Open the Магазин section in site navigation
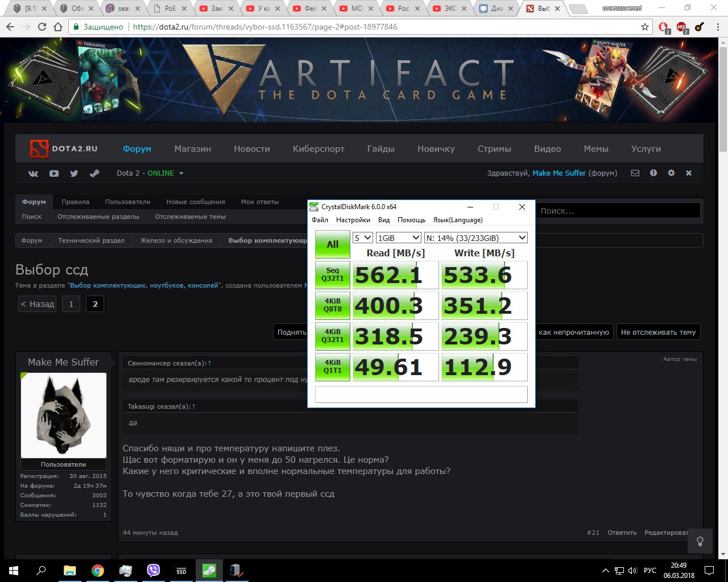The width and height of the screenshot is (728, 582). point(192,149)
